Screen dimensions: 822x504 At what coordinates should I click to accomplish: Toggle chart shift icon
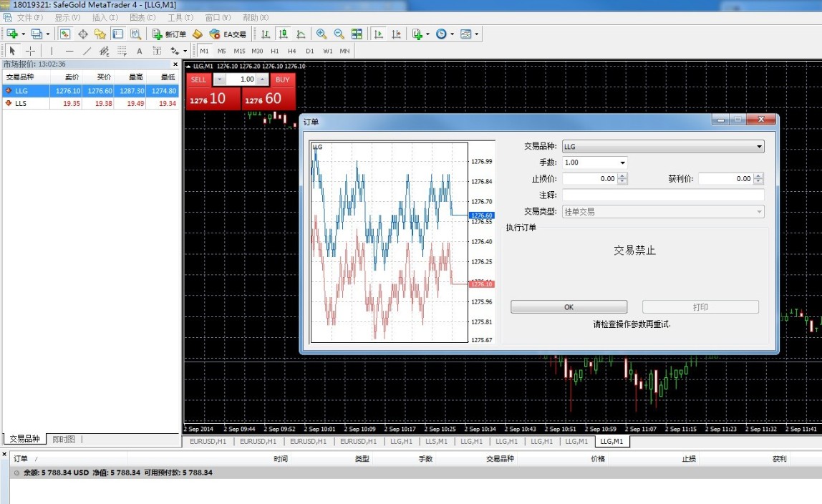[397, 34]
